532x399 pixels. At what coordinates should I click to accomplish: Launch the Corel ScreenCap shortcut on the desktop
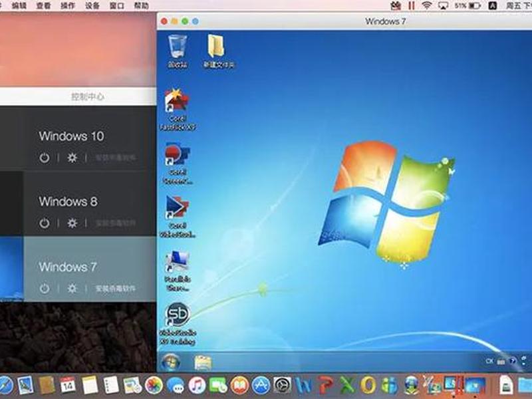tap(178, 164)
